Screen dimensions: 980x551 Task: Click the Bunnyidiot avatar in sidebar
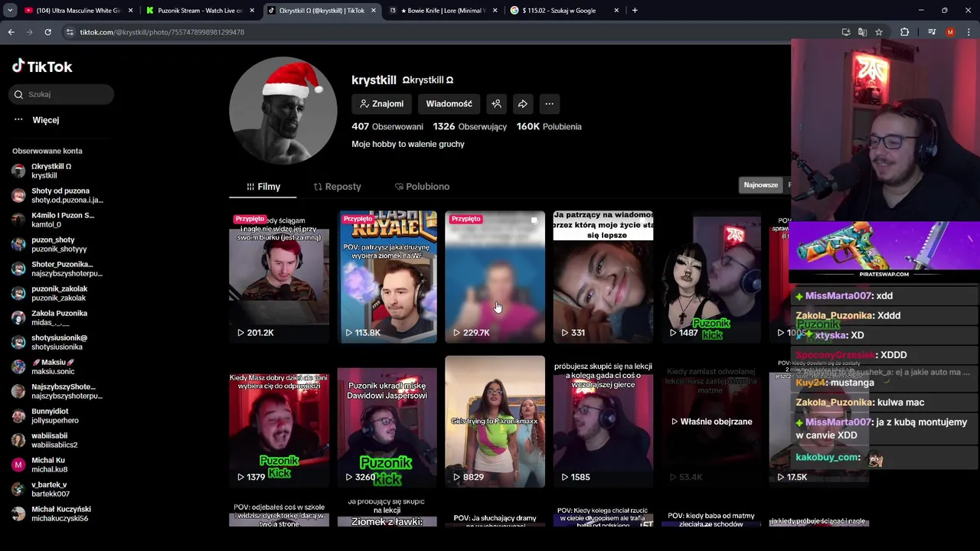(x=18, y=416)
